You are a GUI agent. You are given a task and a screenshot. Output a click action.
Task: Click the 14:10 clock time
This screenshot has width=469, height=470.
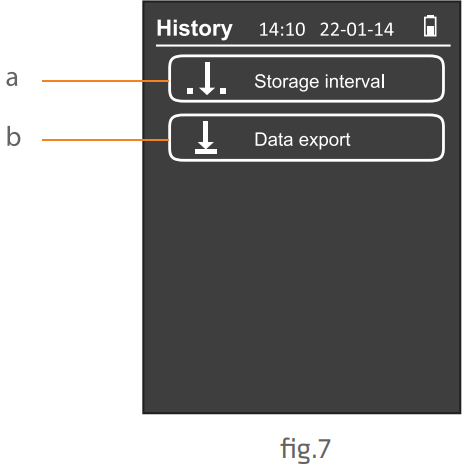pos(282,30)
